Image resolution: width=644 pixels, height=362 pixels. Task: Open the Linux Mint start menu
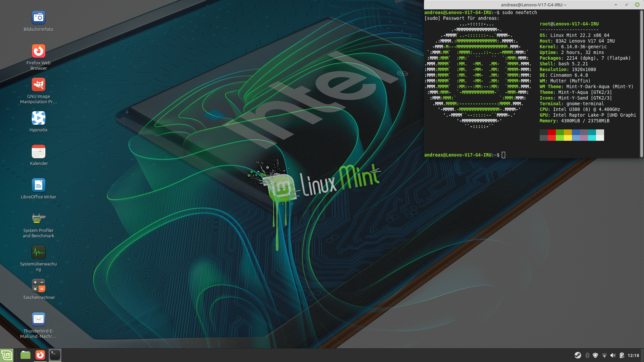(7, 355)
